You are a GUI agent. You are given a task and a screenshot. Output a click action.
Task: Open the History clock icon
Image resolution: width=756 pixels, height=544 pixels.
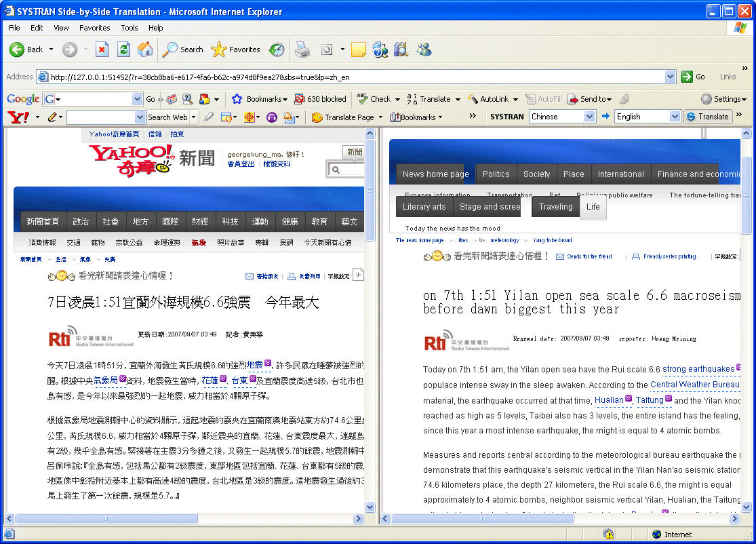[277, 50]
